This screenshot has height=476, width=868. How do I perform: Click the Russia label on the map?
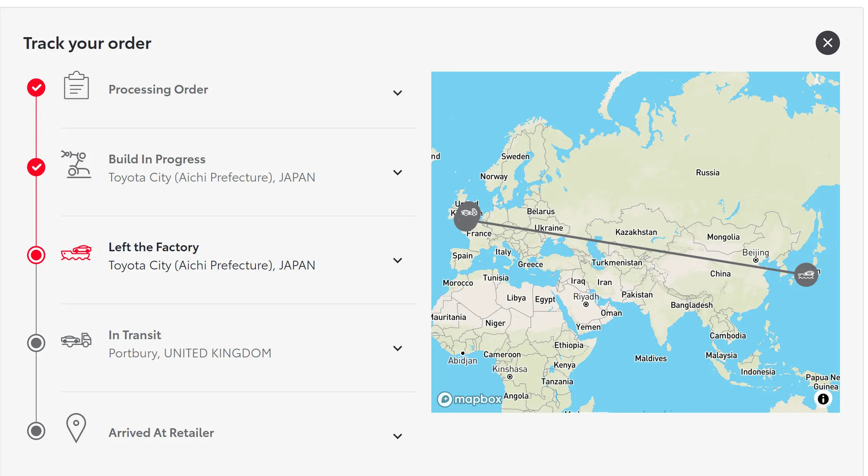(x=707, y=172)
